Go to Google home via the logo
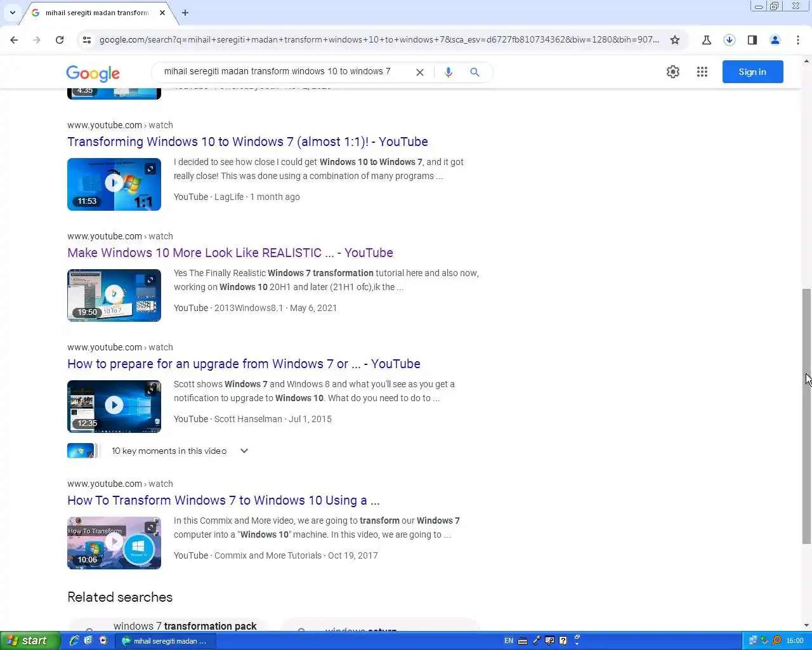The height and width of the screenshot is (650, 812). click(x=93, y=74)
